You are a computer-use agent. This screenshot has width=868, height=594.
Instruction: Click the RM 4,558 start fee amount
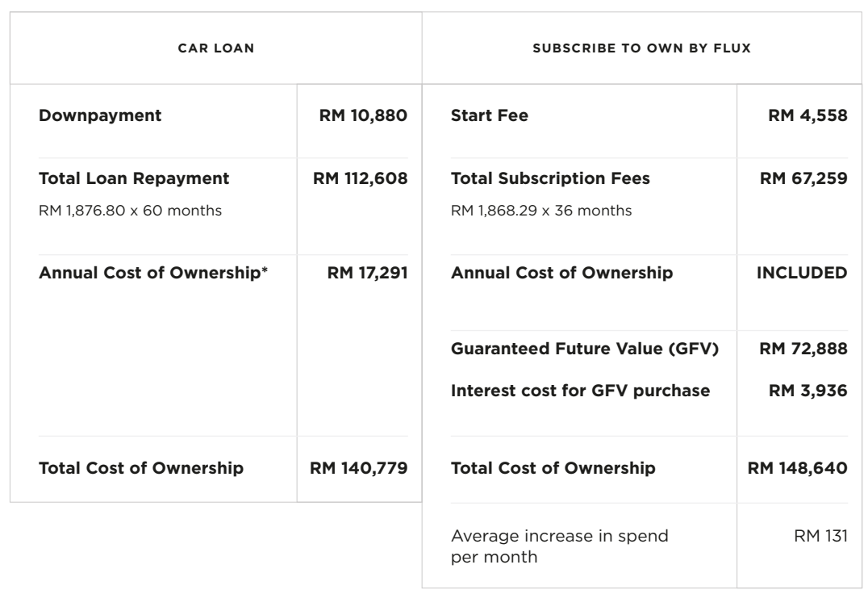(807, 115)
